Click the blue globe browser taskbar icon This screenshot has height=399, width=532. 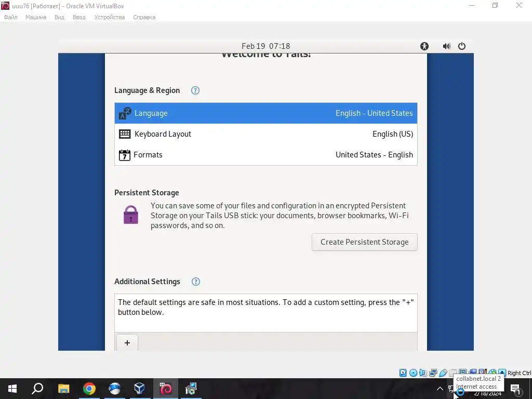click(114, 389)
